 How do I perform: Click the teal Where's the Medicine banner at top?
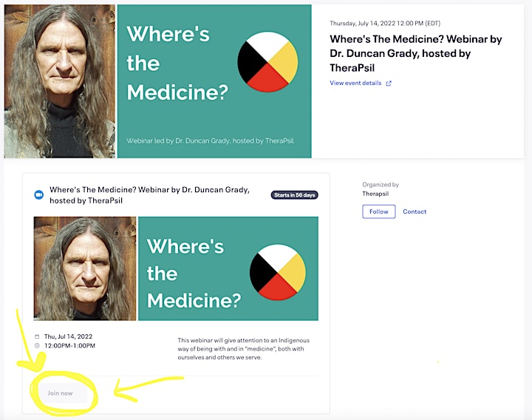pos(214,81)
